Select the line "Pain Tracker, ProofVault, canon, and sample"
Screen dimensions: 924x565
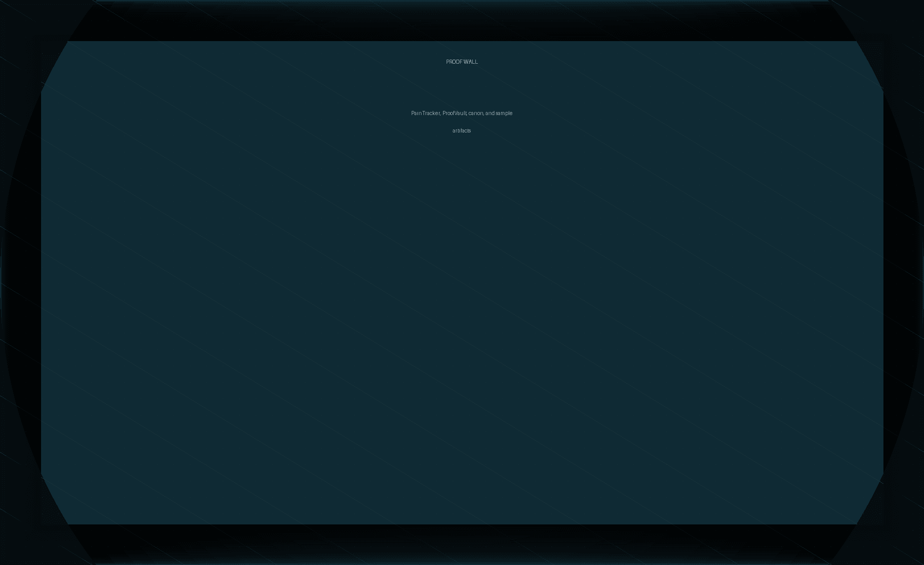(x=461, y=113)
